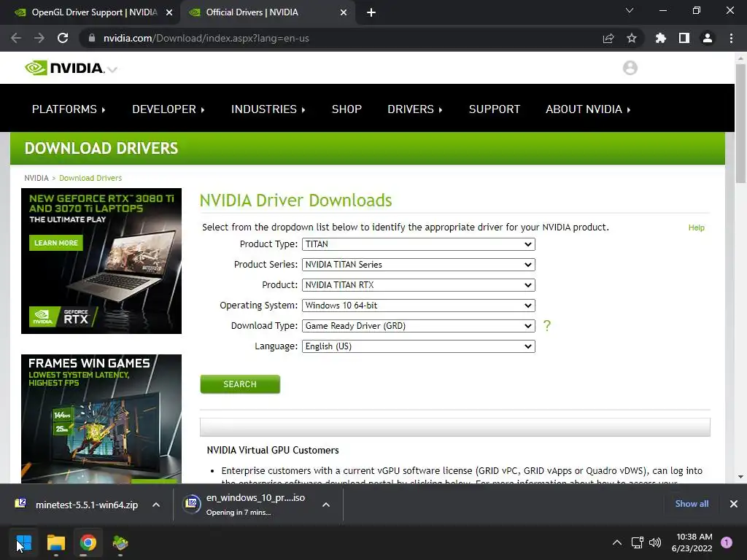The width and height of the screenshot is (747, 560).
Task: Open Chrome's three-dot menu
Action: click(x=731, y=38)
